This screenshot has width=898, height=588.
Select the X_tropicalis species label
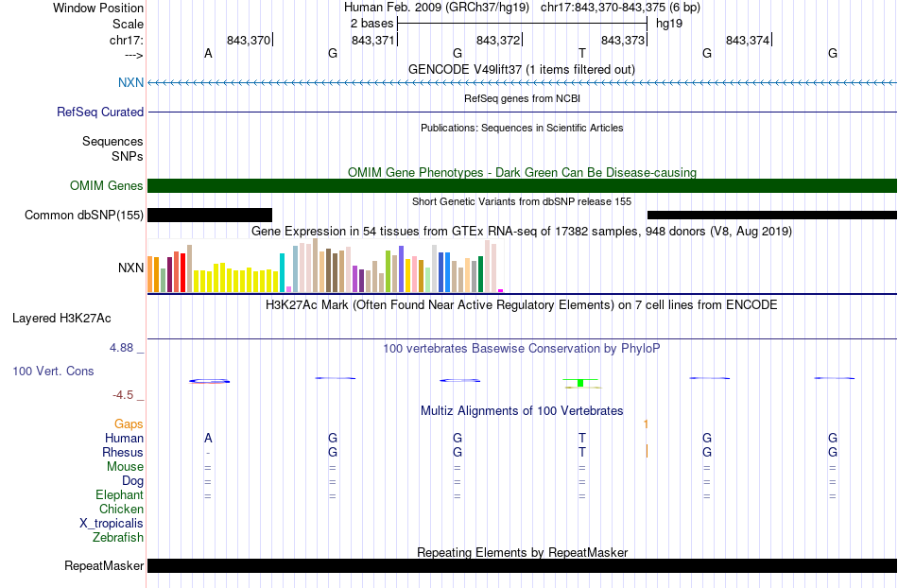click(x=112, y=524)
